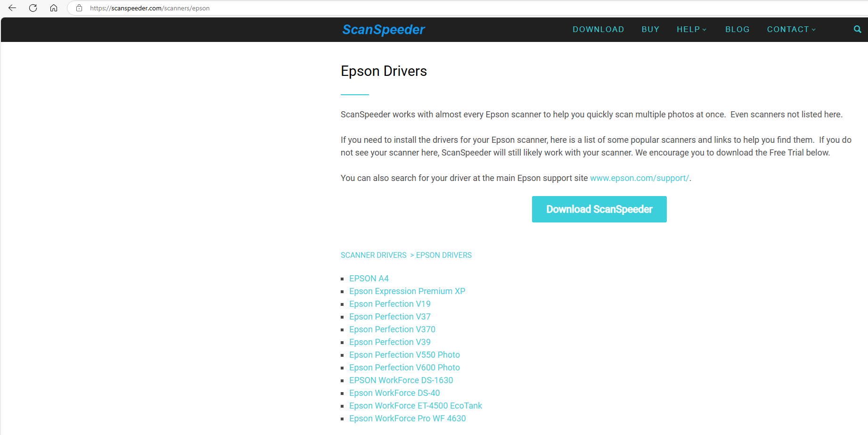Reload the page with the refresh icon

tap(33, 8)
